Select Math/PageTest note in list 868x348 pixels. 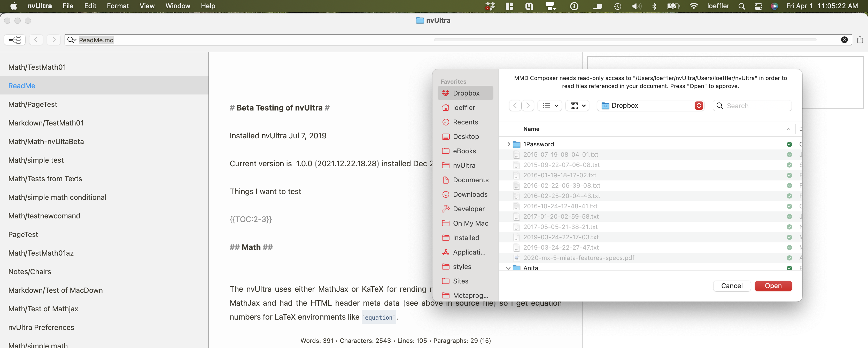(33, 105)
